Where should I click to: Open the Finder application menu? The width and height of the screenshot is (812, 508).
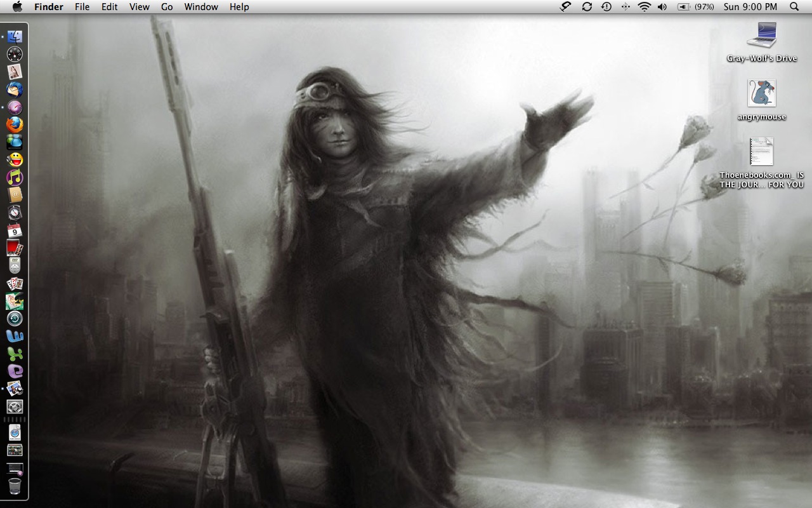click(x=48, y=7)
